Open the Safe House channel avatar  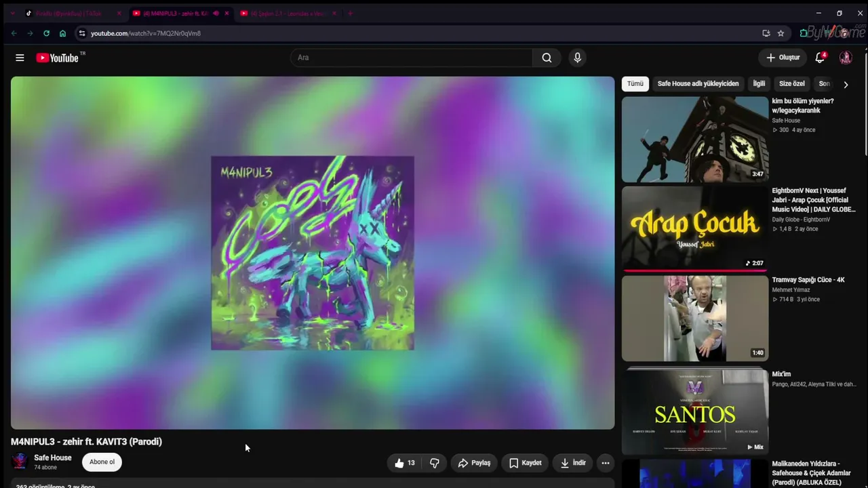20,462
